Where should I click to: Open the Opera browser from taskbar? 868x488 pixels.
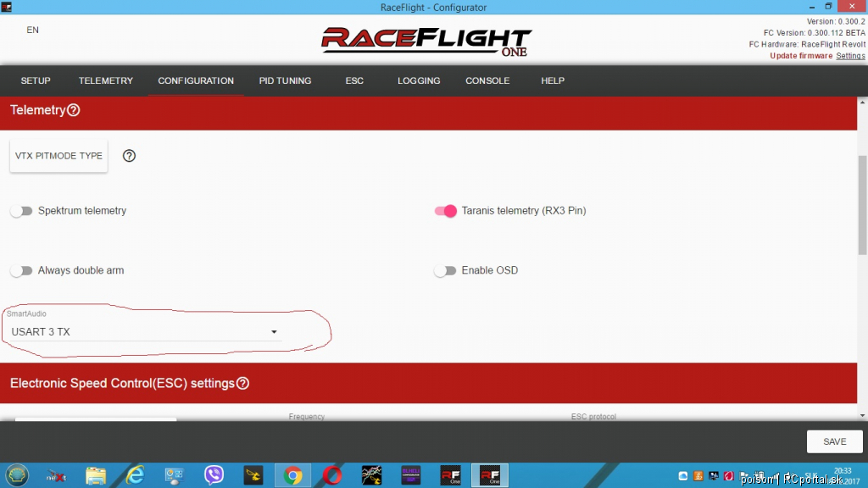[x=332, y=475]
